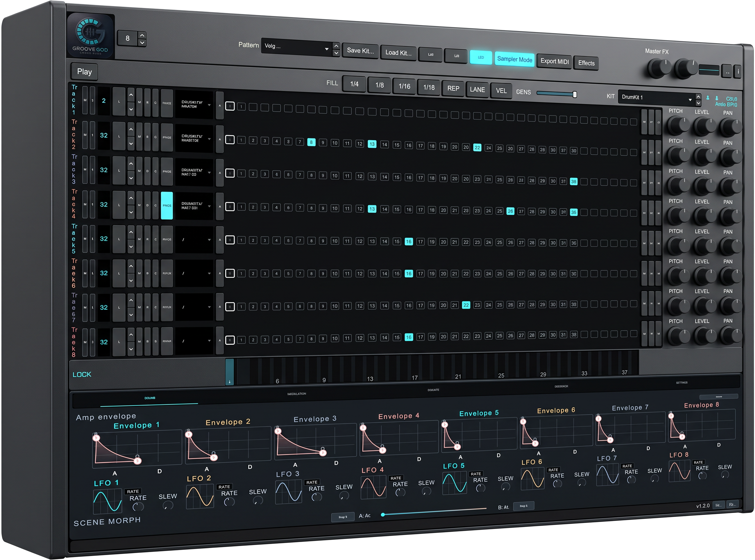Viewport: 755px width, 560px height.
Task: Click the GENS slider
Action: click(556, 93)
